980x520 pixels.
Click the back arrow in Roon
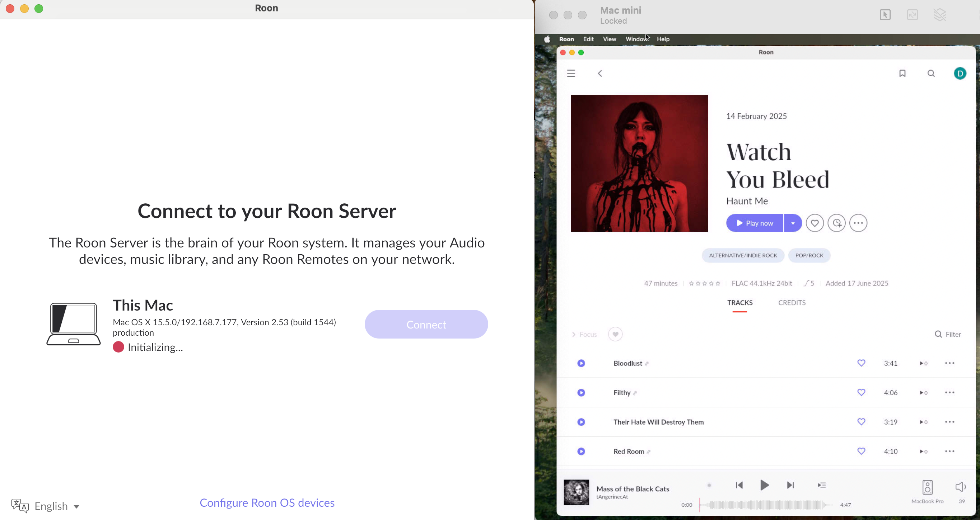600,74
